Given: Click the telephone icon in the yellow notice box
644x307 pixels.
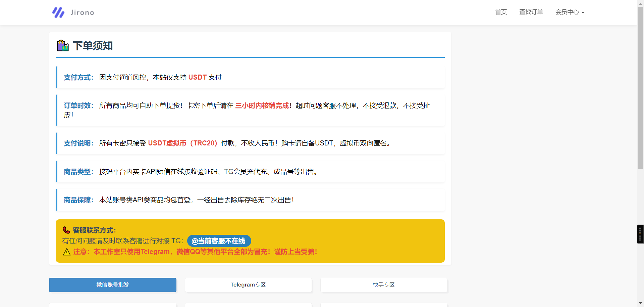Looking at the screenshot, I should click(66, 230).
